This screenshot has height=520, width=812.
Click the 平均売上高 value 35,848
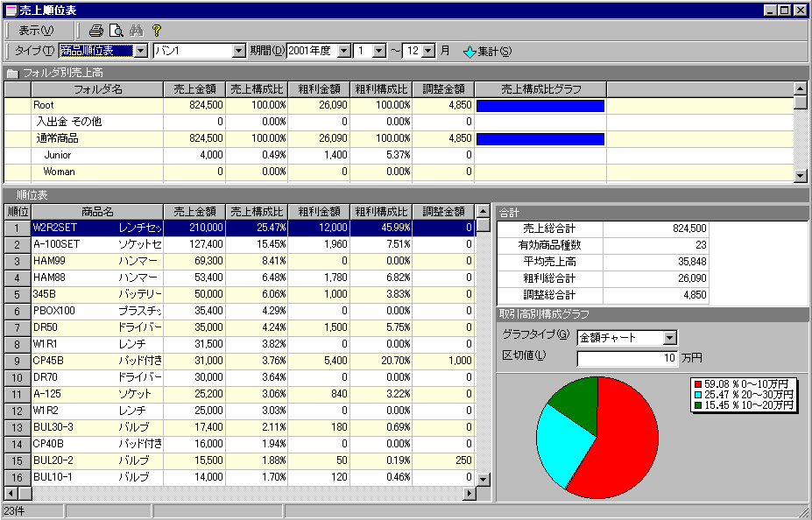(655, 262)
